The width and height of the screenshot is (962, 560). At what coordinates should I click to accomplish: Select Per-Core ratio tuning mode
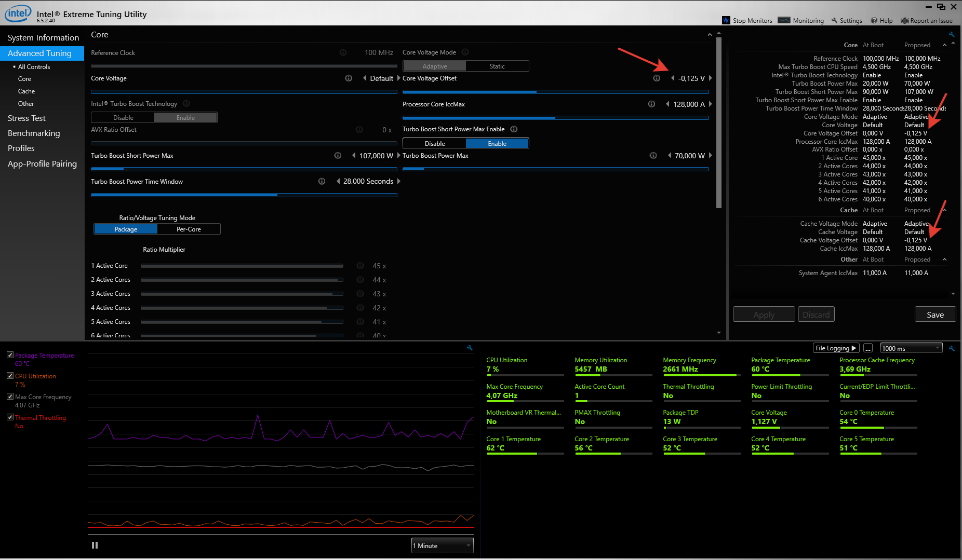pos(189,229)
